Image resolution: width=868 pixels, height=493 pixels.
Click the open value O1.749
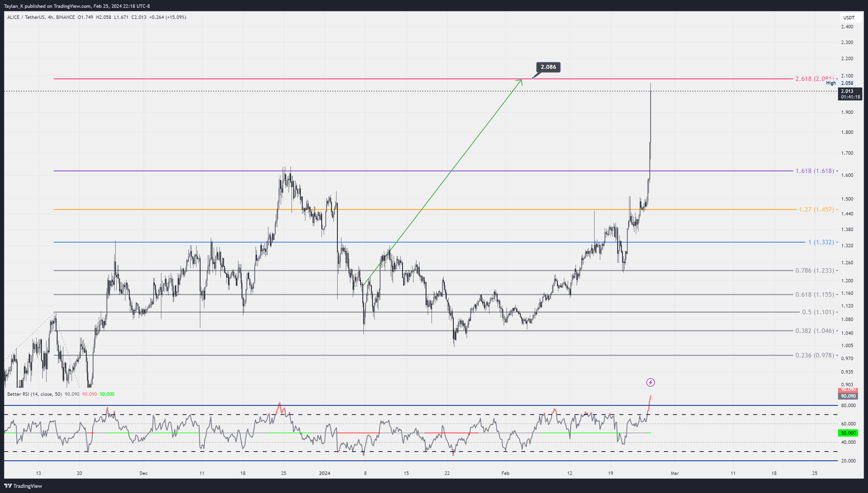coord(85,17)
